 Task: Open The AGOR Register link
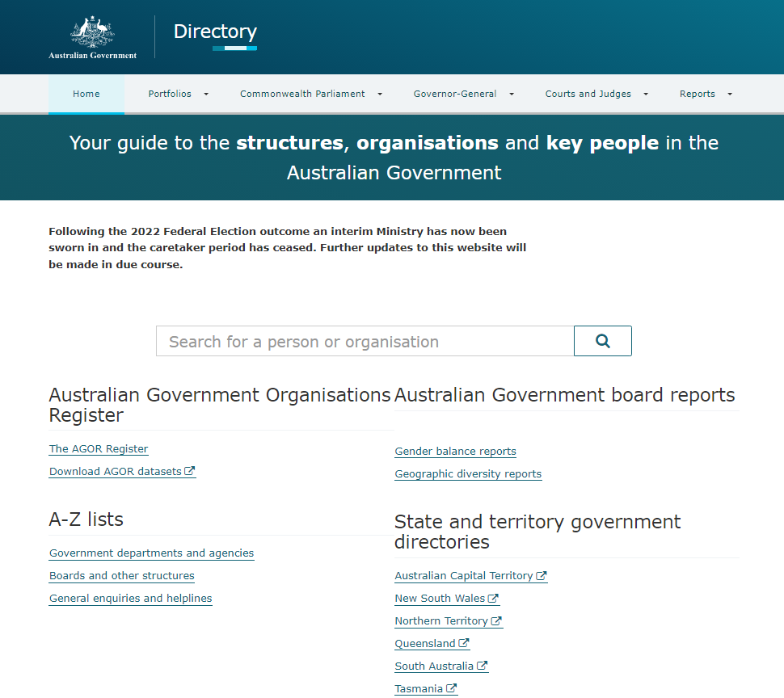point(99,448)
